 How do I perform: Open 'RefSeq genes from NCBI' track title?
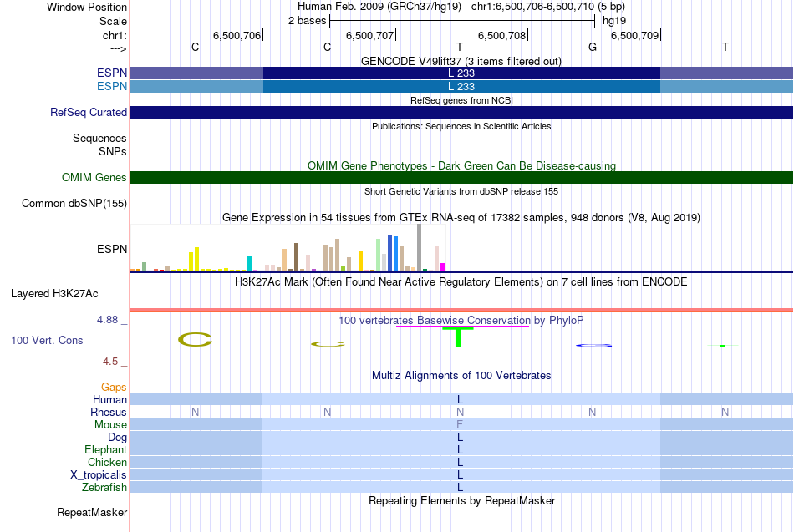point(461,100)
